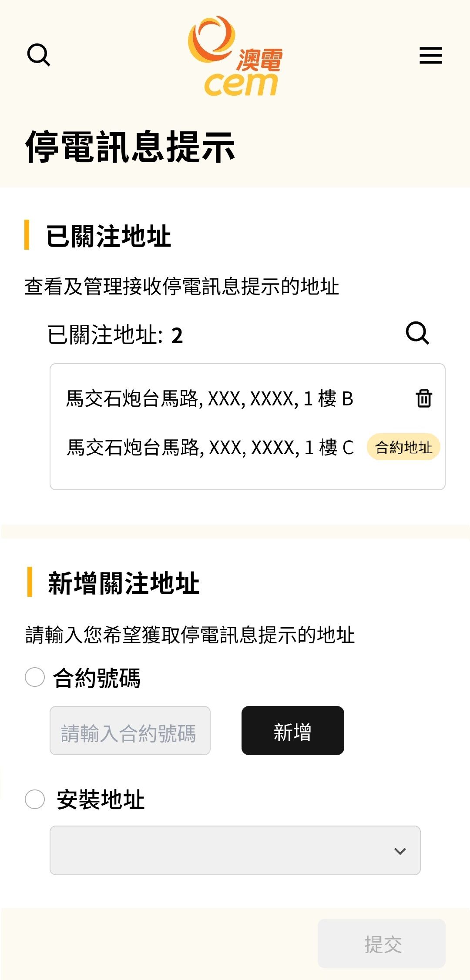
Task: Click the 停電訊息提示 page title
Action: (x=130, y=147)
